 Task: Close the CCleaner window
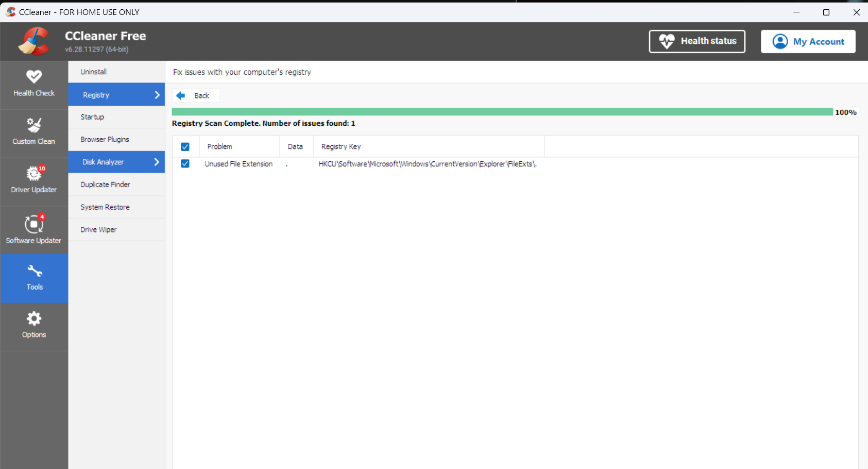[856, 12]
